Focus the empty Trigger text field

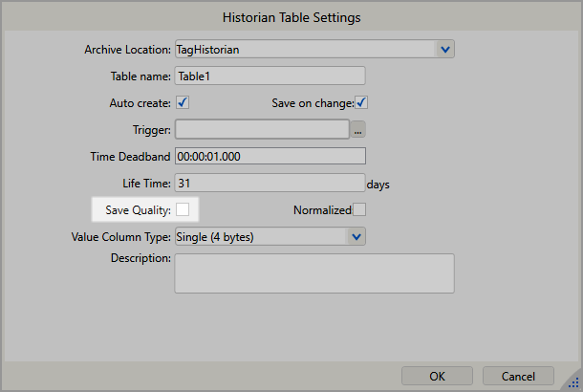pyautogui.click(x=262, y=129)
